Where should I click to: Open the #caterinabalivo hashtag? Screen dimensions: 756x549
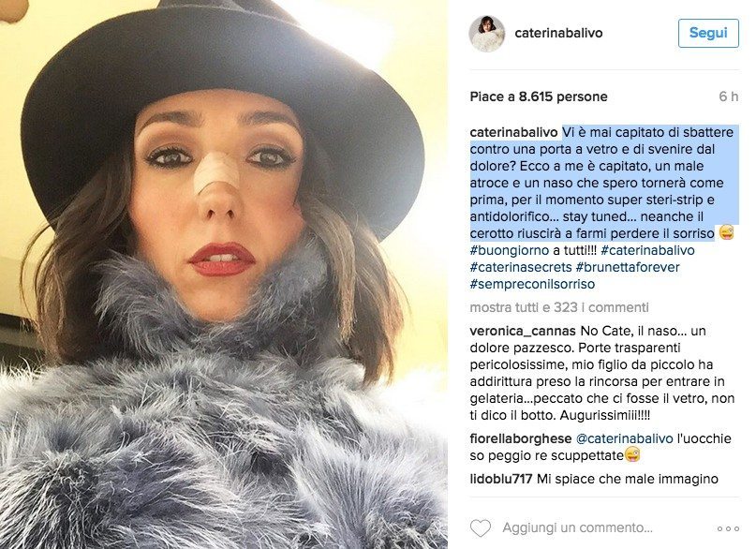647,250
